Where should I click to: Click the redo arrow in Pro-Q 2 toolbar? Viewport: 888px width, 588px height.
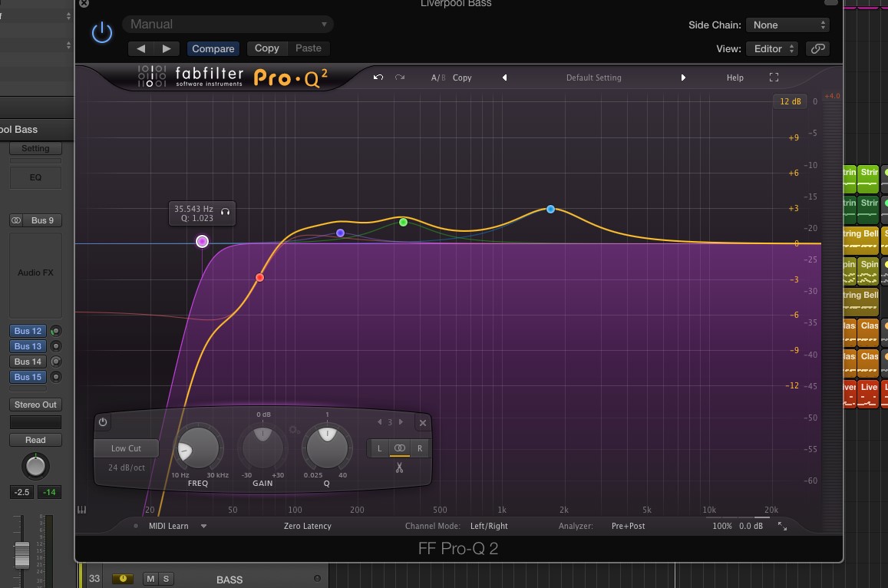pos(398,77)
